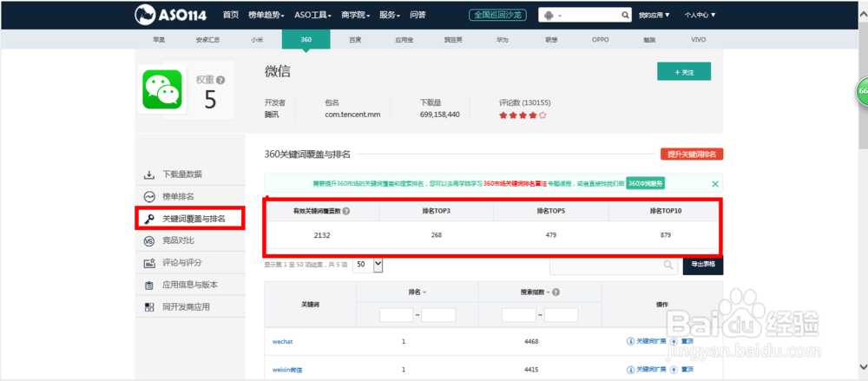Open the 我的应用 dropdown
The height and width of the screenshot is (381, 868).
[x=654, y=16]
